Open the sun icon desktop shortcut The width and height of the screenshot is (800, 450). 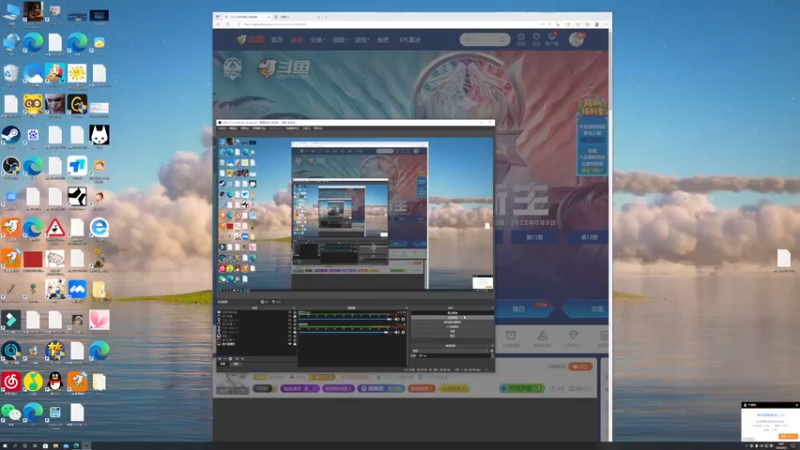click(77, 73)
